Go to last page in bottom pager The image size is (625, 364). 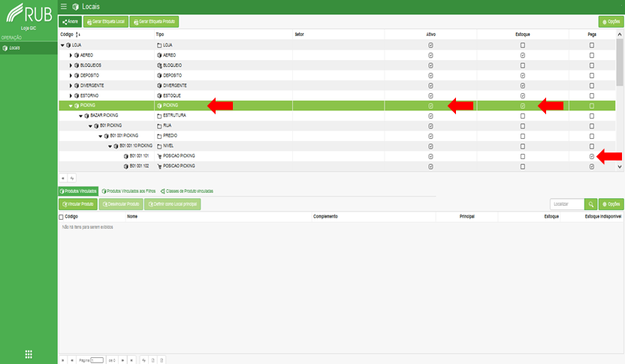(131, 360)
